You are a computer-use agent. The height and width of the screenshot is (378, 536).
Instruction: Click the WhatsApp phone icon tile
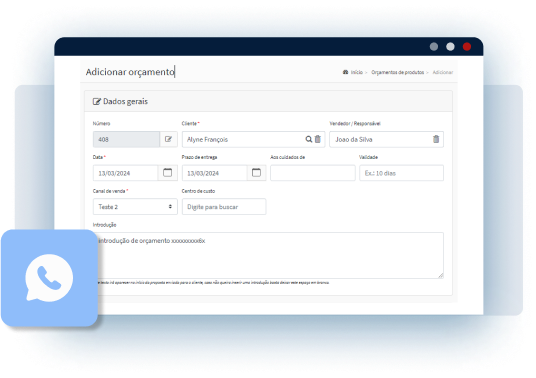49,278
